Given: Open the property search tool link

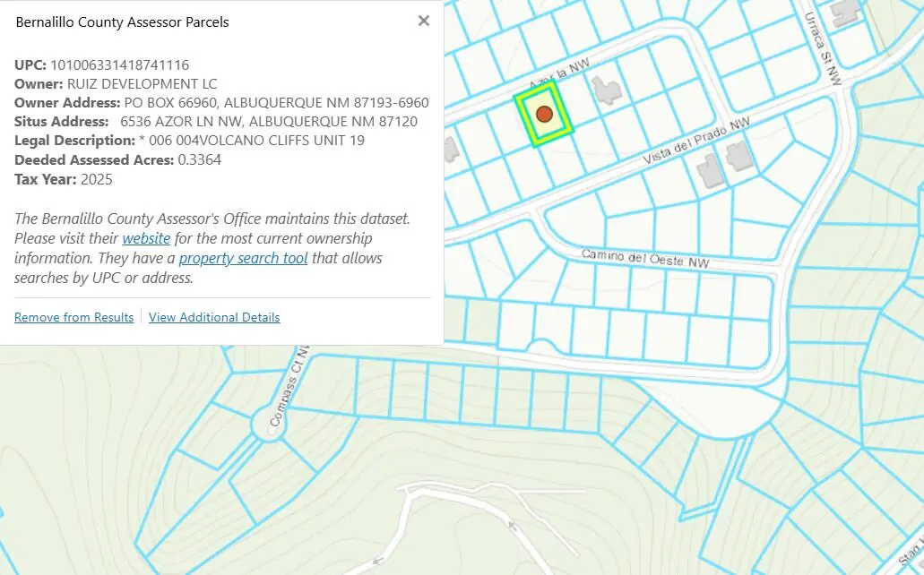Looking at the screenshot, I should (243, 258).
